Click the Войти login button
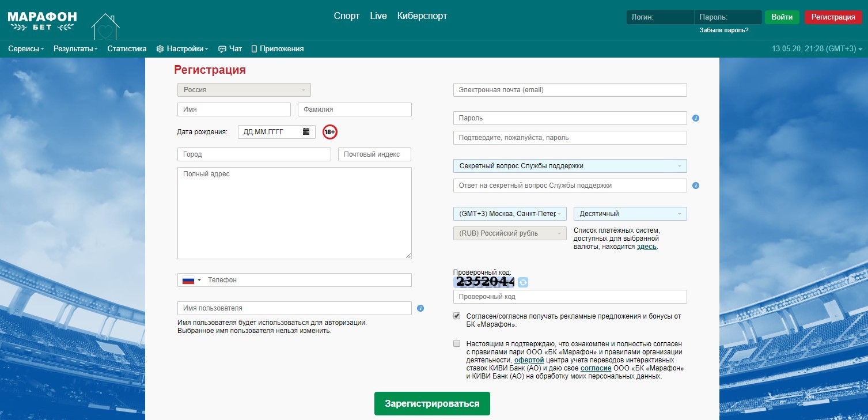Screen dimensions: 868x420 782,17
